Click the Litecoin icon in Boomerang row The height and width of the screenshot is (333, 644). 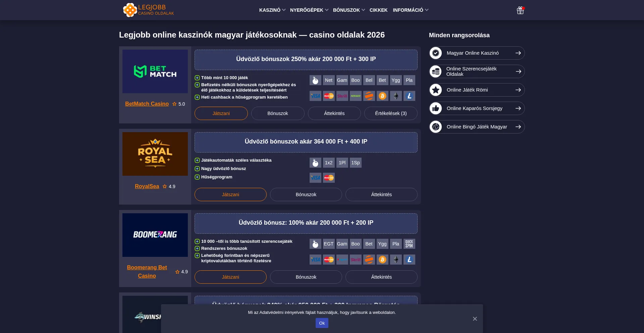click(409, 260)
